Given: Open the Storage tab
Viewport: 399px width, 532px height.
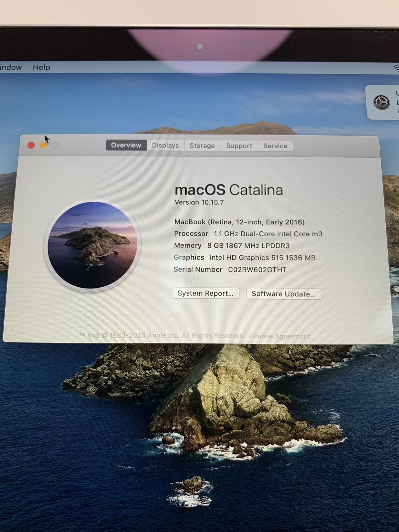Looking at the screenshot, I should pyautogui.click(x=202, y=146).
